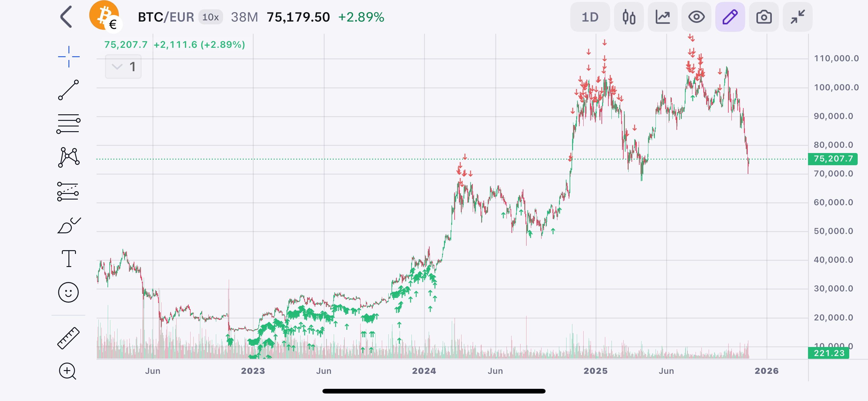Go back with the left arrow
Screen dimensions: 868x401
66,17
